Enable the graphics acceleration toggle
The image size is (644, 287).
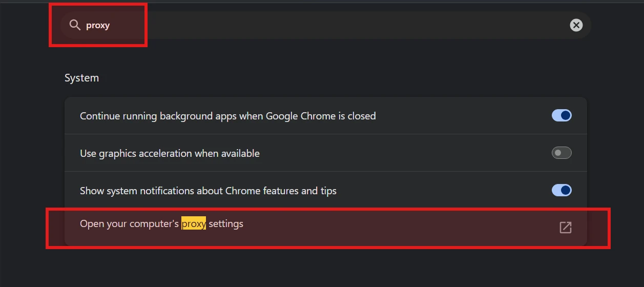[x=562, y=153]
